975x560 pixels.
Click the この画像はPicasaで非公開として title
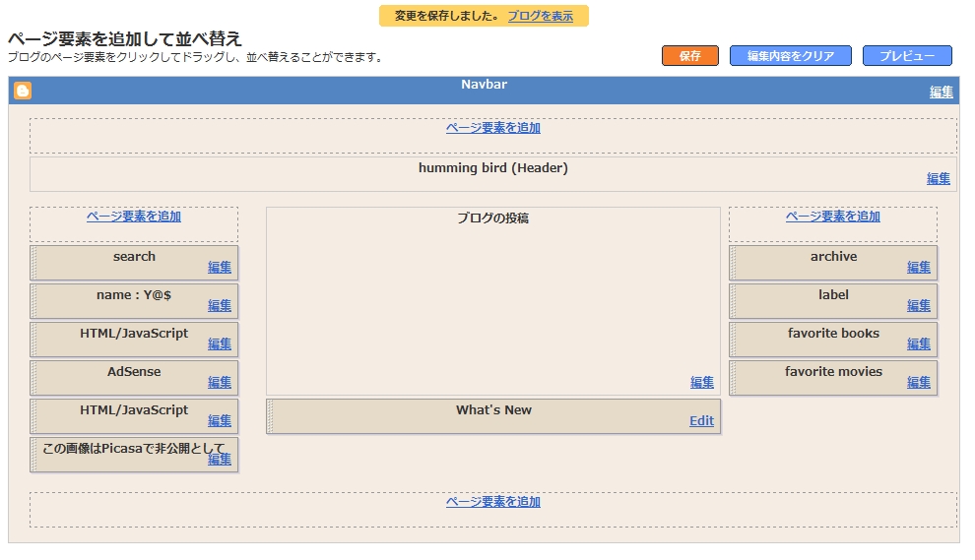pos(134,448)
